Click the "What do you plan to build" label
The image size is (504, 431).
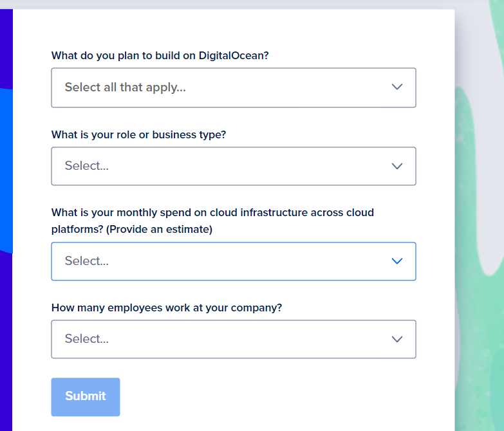coord(160,55)
